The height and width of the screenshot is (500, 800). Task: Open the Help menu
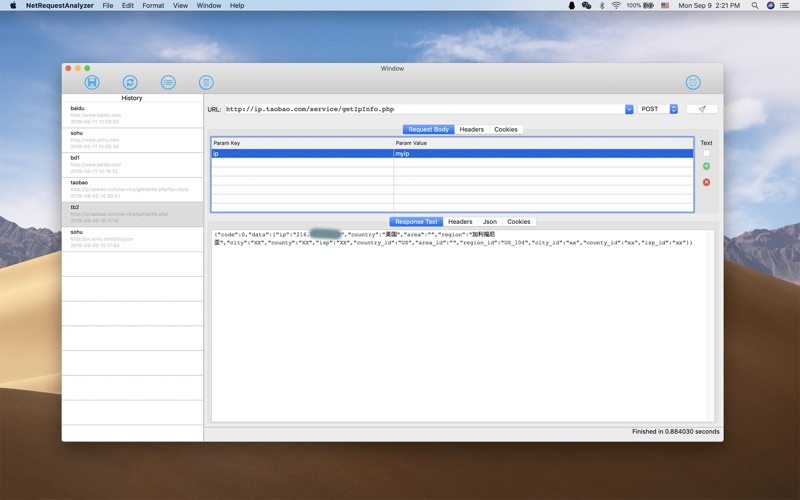pyautogui.click(x=237, y=6)
